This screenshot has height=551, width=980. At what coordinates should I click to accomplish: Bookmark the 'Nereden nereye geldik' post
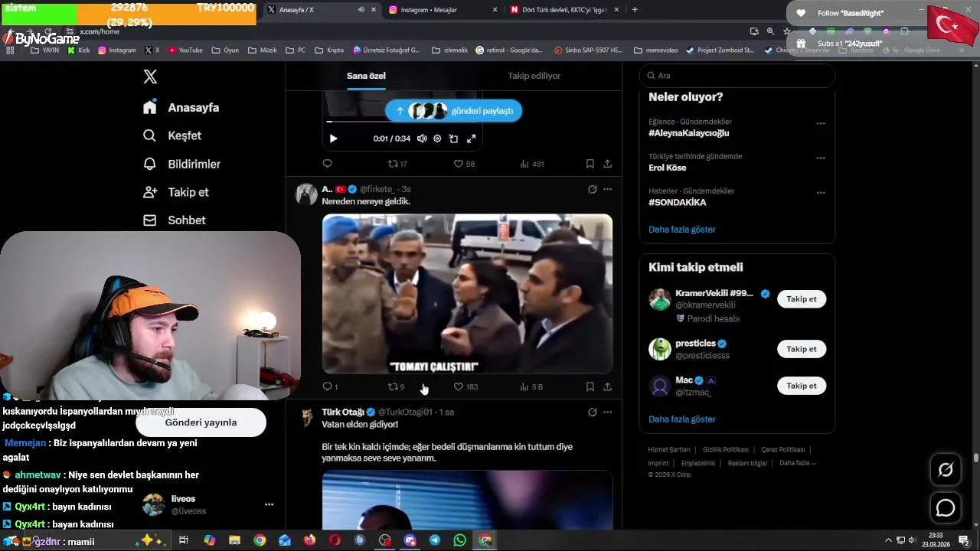tap(590, 387)
